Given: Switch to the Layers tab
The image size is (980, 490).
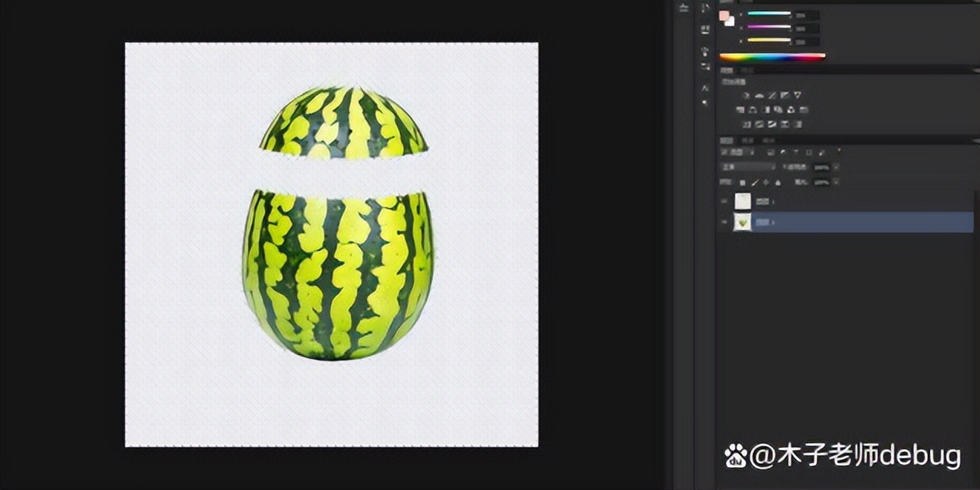Looking at the screenshot, I should pos(727,141).
